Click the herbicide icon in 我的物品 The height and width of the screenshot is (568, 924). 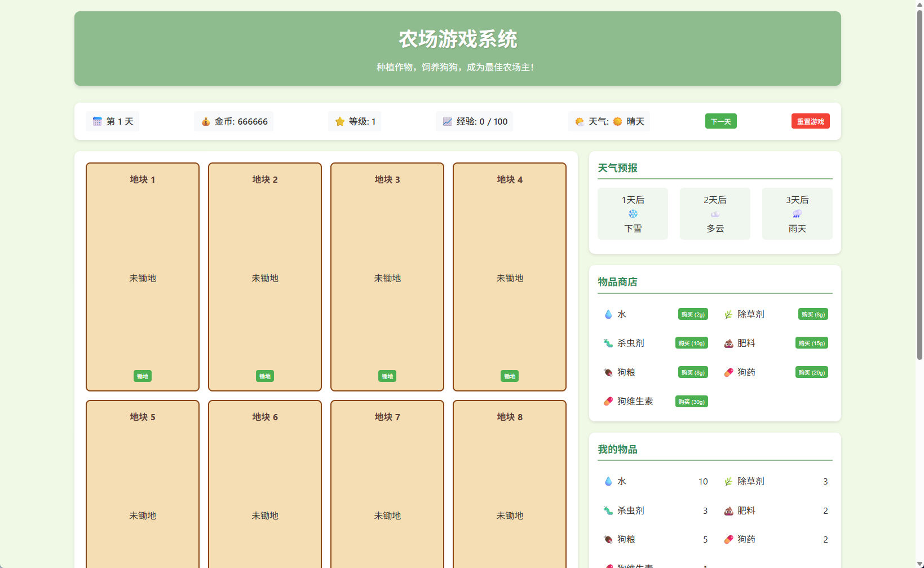point(728,481)
